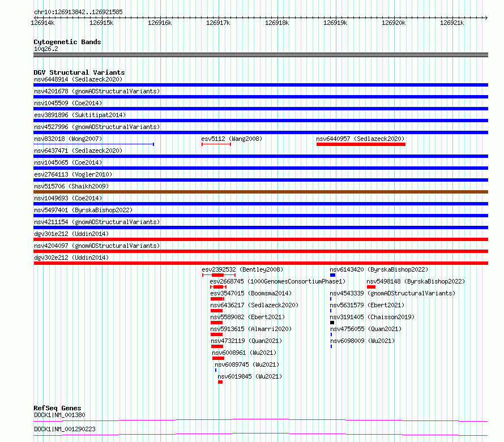Click the gray 10q26.2 cytoband bar
Image resolution: width=504 pixels, height=442 pixels.
[x=260, y=55]
